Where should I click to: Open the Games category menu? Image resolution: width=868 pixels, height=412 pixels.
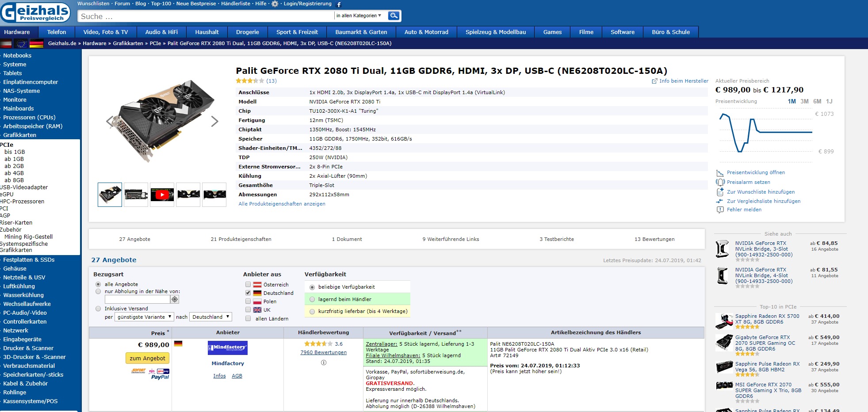pos(552,32)
